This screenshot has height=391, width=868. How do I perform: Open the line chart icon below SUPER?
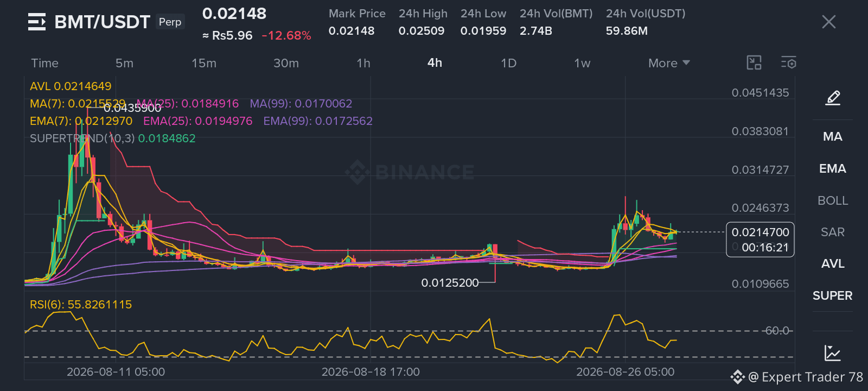[x=833, y=353]
